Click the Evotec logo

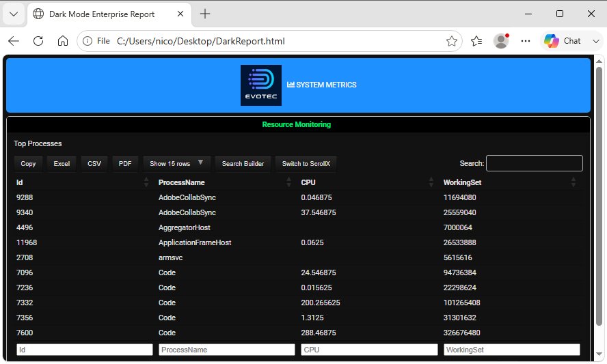(261, 85)
